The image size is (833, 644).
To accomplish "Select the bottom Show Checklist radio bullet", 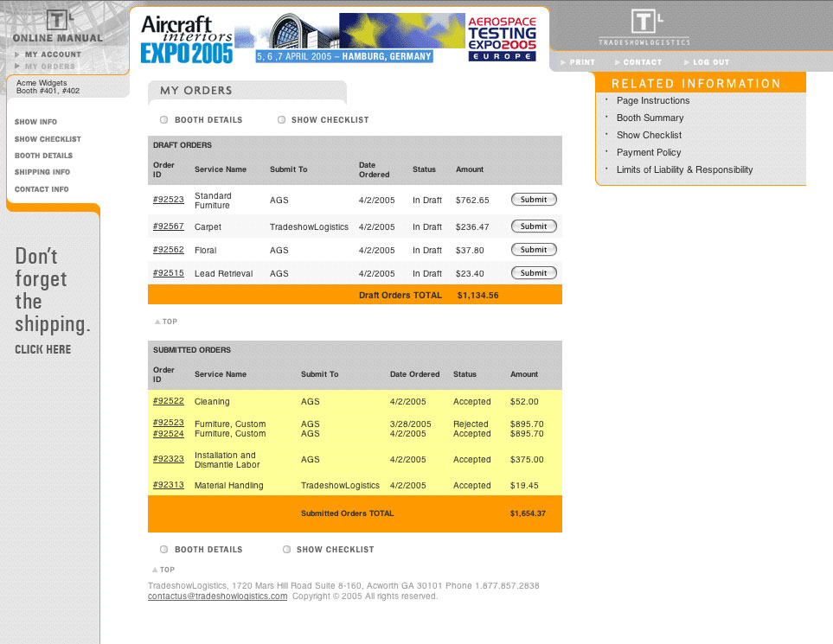I will pos(287,550).
